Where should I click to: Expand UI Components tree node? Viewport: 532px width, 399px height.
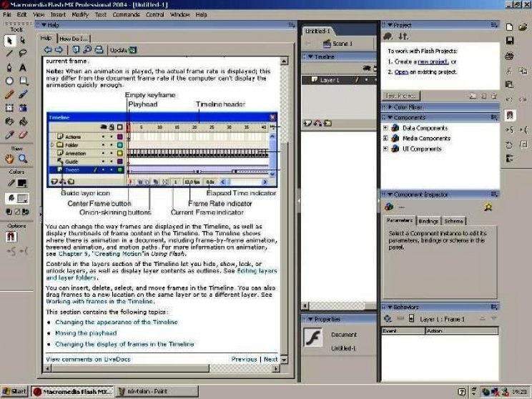point(385,149)
